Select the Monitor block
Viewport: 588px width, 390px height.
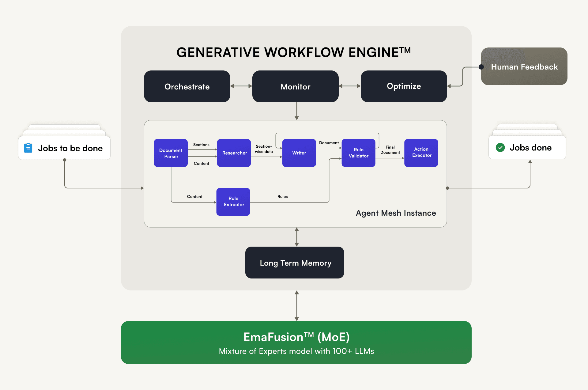tap(296, 86)
